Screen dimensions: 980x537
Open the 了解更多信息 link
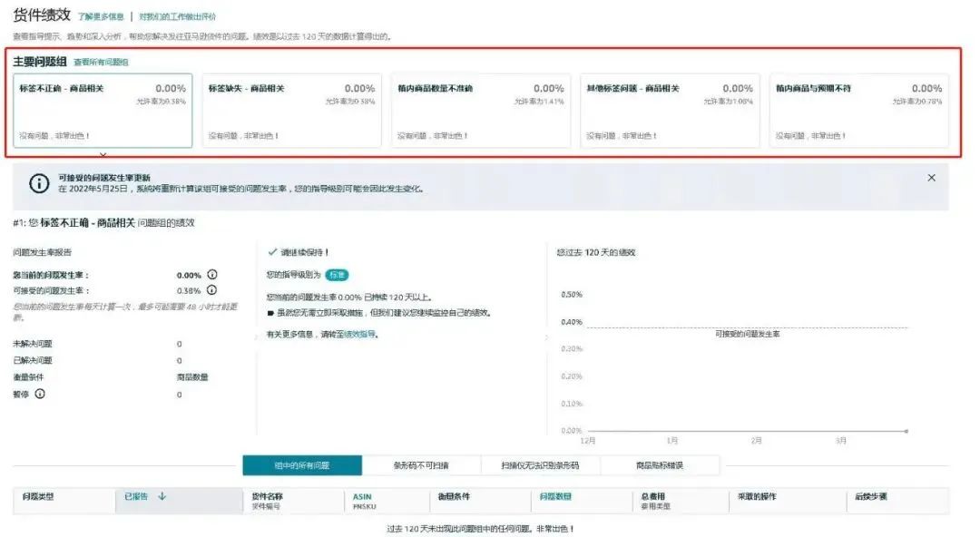(103, 15)
